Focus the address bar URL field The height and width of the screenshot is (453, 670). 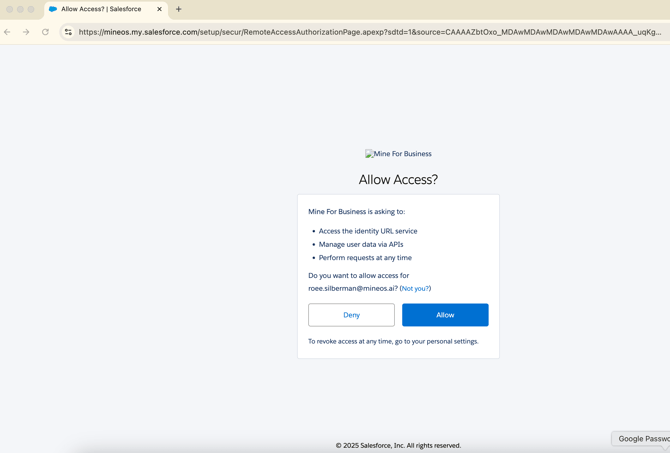coord(370,32)
